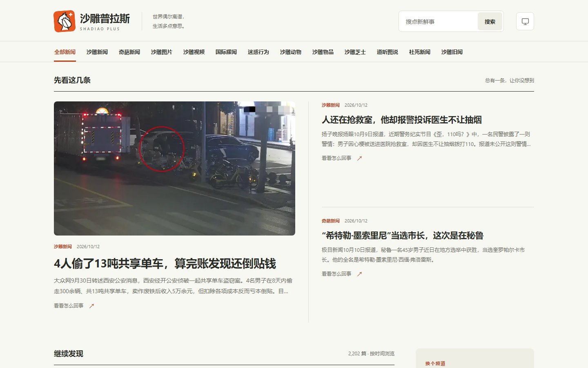Click 沙雕新闻 tag above 抢救室 headline

tap(331, 105)
